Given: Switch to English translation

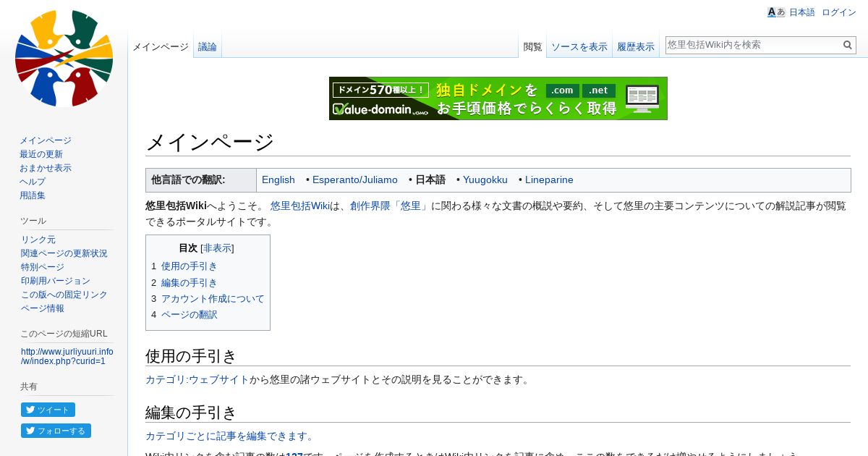Looking at the screenshot, I should point(278,180).
